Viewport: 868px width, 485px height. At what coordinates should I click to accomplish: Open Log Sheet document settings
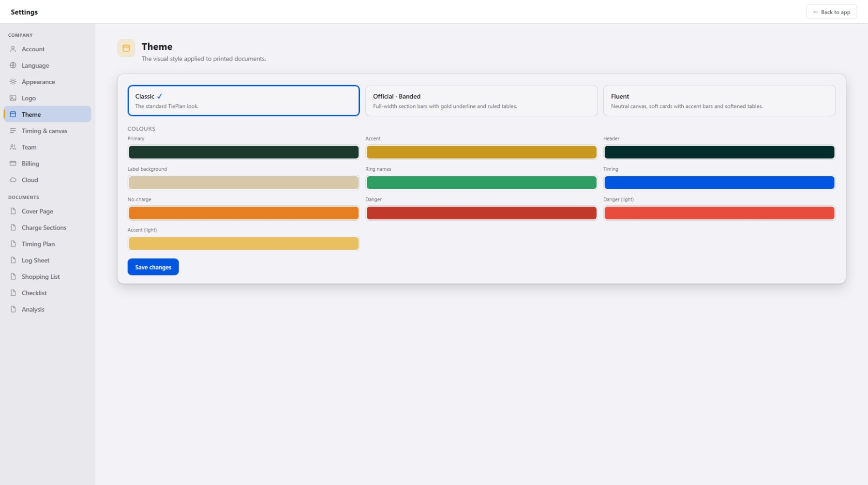tap(47, 260)
